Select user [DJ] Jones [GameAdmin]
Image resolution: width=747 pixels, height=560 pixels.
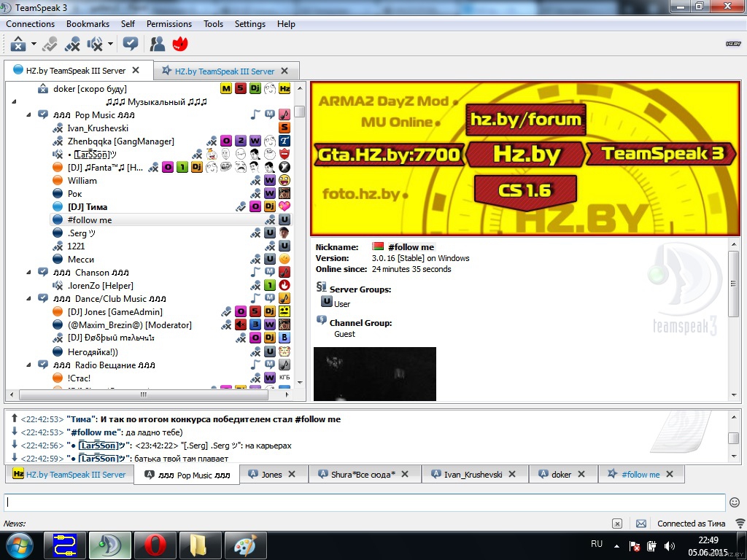tap(115, 312)
